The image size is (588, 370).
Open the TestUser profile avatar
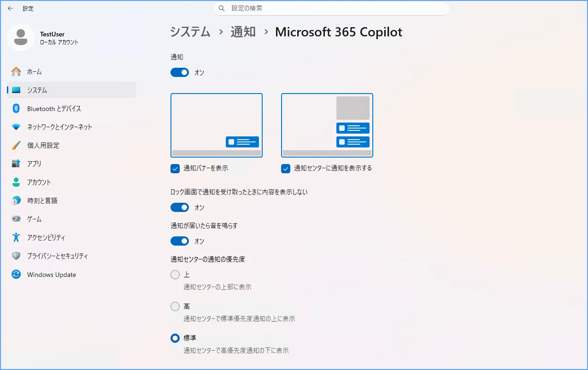pyautogui.click(x=21, y=37)
